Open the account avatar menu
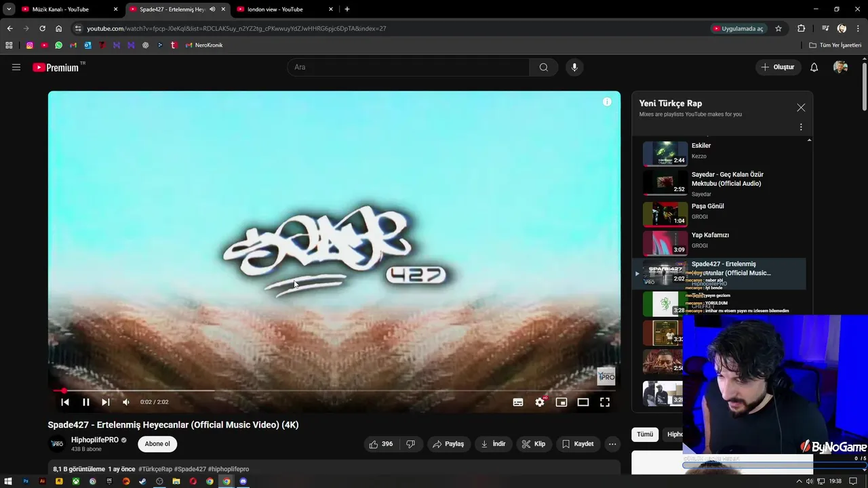The height and width of the screenshot is (488, 868). [840, 67]
